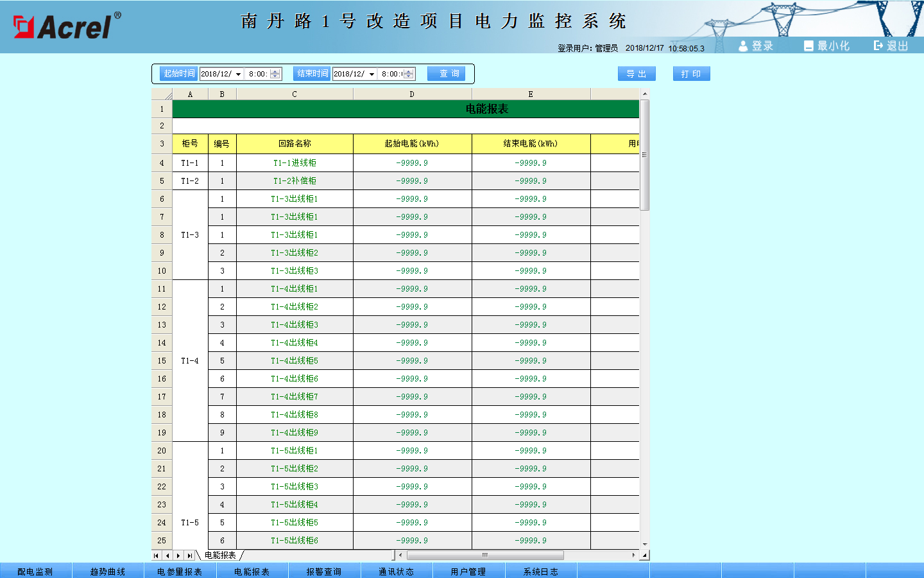Go to previous sheet tab arrow
Screen dimensions: 924x578
167,556
